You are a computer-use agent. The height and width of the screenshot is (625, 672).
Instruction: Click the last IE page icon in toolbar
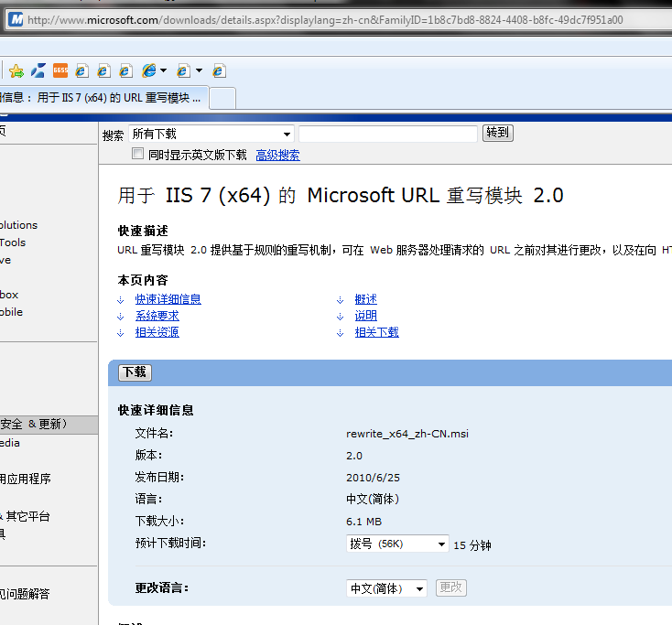[x=219, y=70]
